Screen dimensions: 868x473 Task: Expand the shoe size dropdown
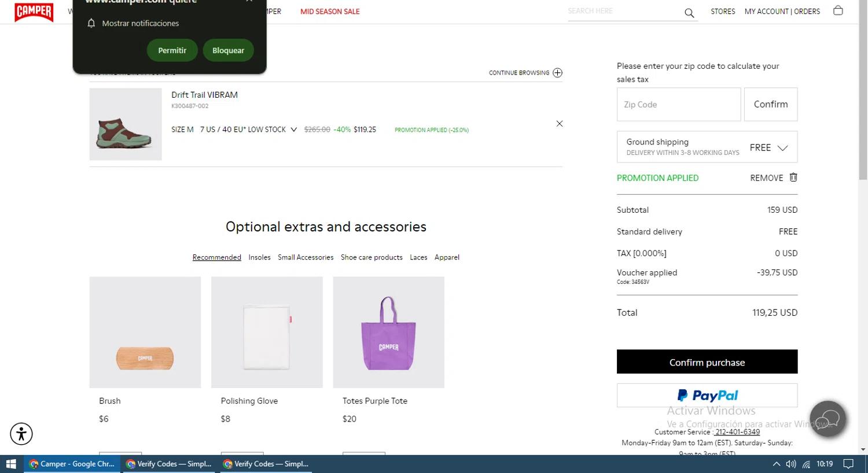point(294,130)
